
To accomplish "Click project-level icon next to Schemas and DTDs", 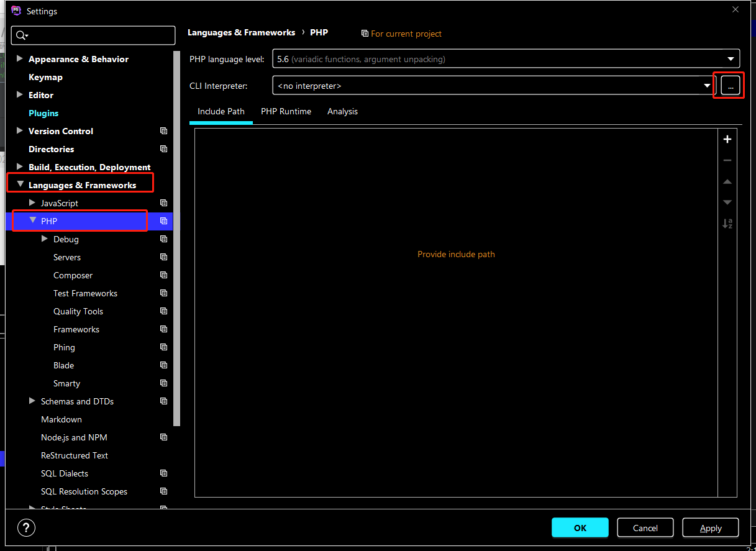I will click(164, 401).
